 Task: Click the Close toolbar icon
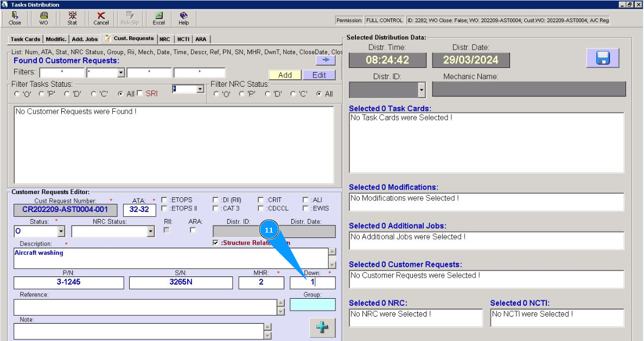pyautogui.click(x=15, y=18)
